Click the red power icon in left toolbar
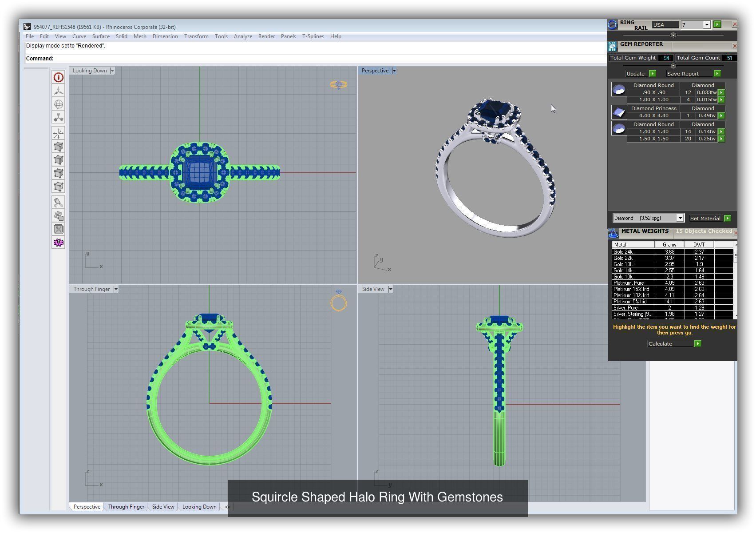 pyautogui.click(x=58, y=77)
